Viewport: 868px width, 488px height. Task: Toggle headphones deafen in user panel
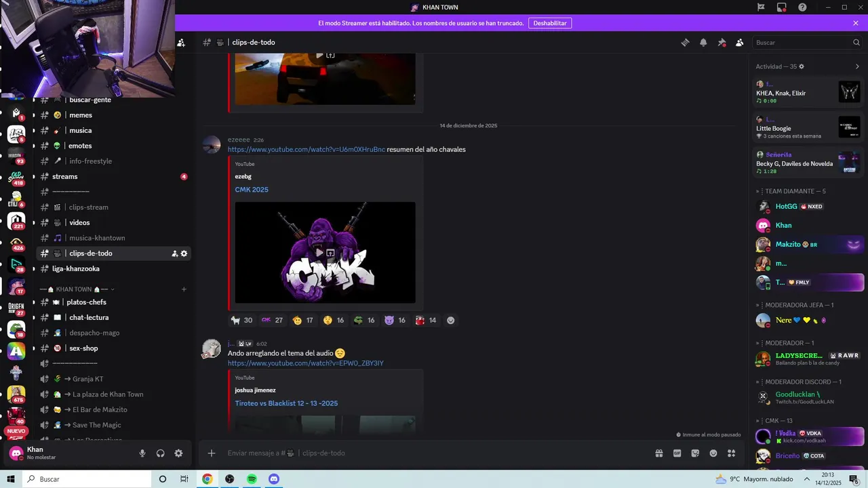pyautogui.click(x=161, y=453)
